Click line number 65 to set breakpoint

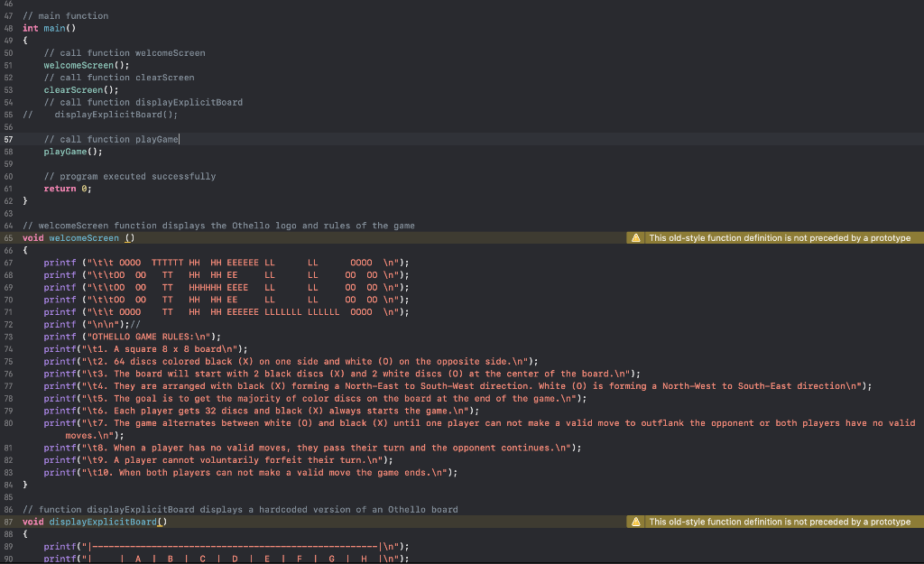click(7, 237)
